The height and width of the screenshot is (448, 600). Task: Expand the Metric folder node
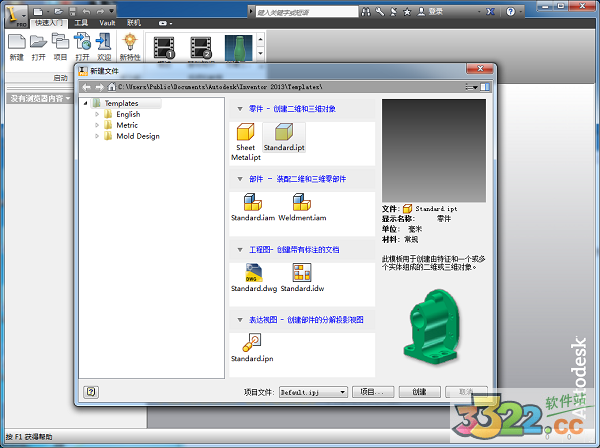pos(97,125)
